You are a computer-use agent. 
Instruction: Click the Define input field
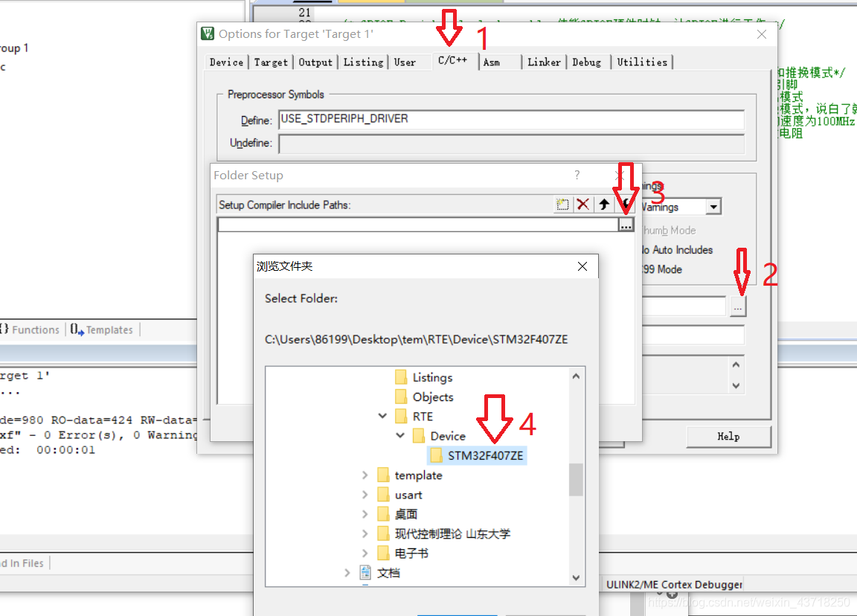tap(512, 120)
